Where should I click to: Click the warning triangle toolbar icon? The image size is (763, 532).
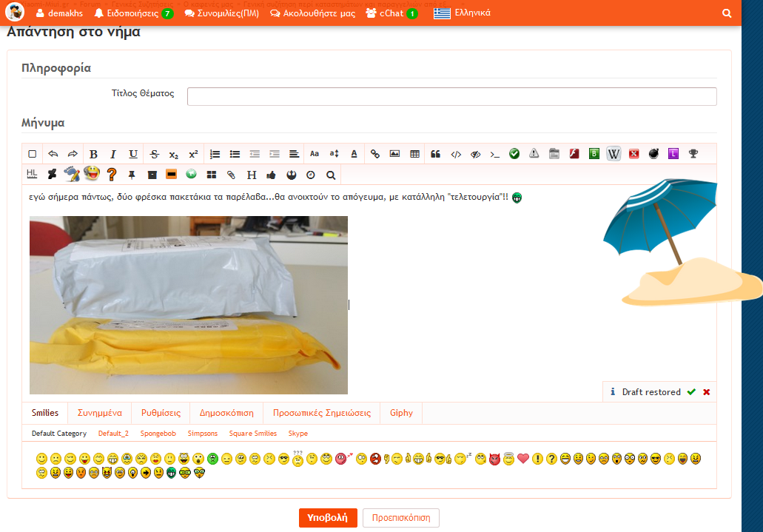click(x=534, y=154)
